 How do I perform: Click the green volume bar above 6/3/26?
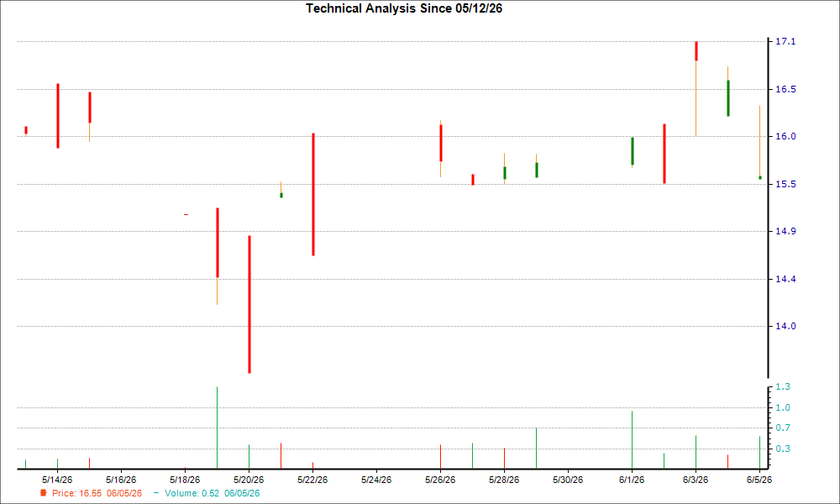tap(696, 452)
